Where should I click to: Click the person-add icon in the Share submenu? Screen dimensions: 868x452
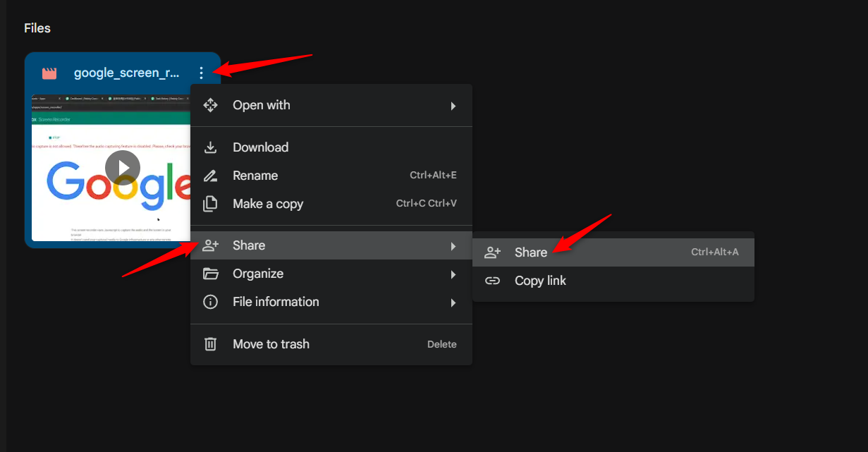(492, 252)
